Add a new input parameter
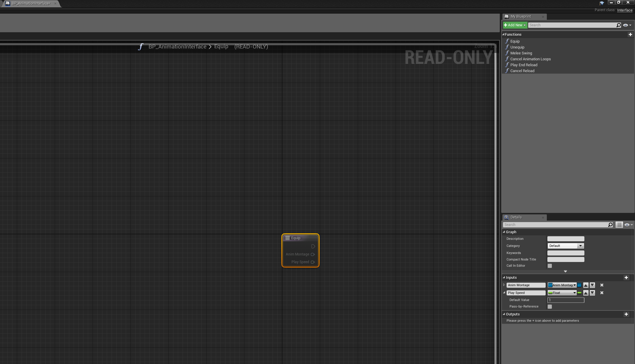 626,278
